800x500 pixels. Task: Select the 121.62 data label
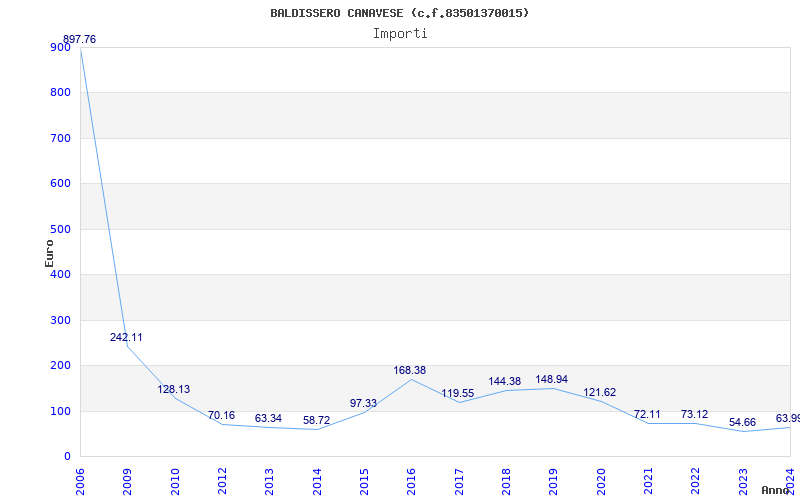tap(599, 392)
